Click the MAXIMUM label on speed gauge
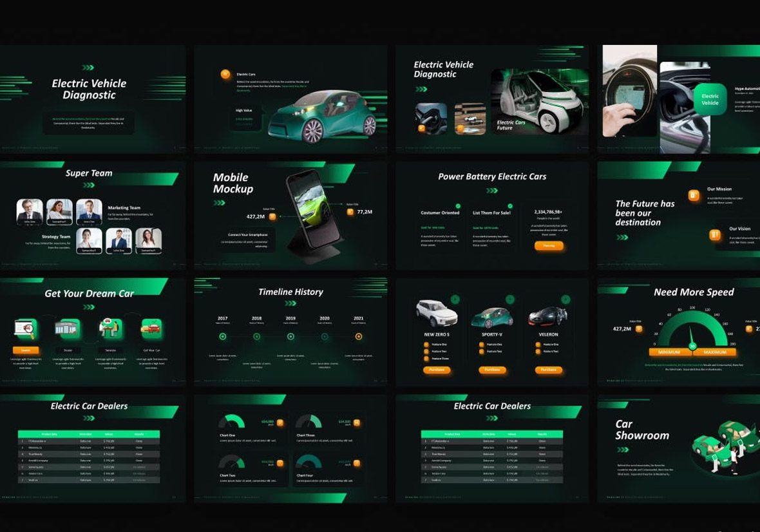Image resolution: width=760 pixels, height=532 pixels. coord(715,352)
